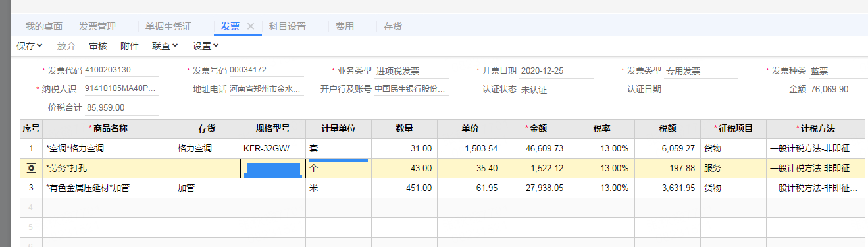This screenshot has height=247, width=868.
Task: Click the 审核 toolbar button
Action: click(98, 46)
